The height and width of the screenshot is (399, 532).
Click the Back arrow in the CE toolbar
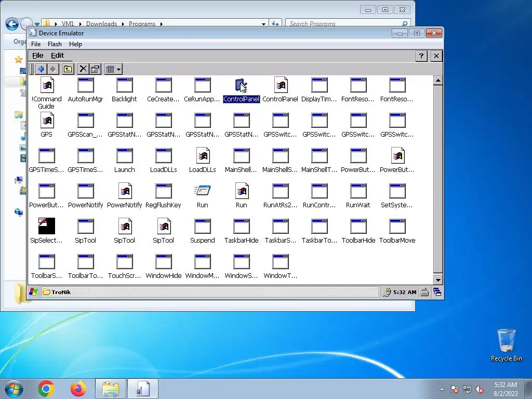41,69
